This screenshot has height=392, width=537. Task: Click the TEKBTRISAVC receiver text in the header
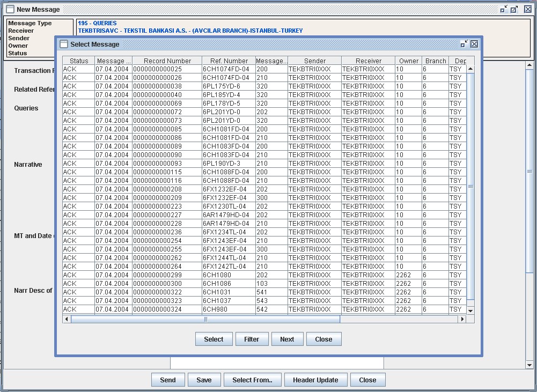pos(190,31)
